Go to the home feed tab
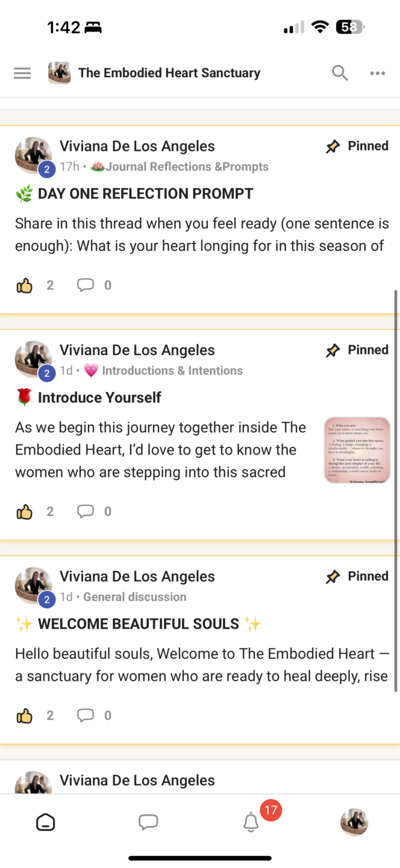This screenshot has width=400, height=868. 46,822
